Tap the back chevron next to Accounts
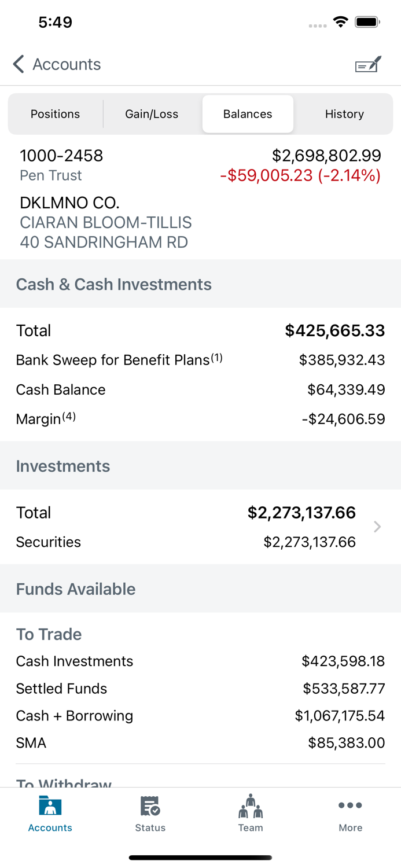401x868 pixels. point(17,64)
